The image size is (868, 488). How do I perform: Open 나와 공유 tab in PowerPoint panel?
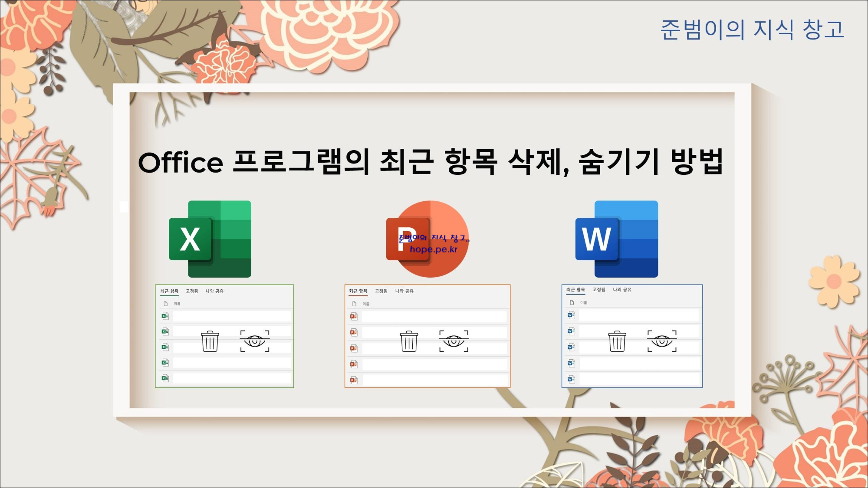(x=404, y=291)
